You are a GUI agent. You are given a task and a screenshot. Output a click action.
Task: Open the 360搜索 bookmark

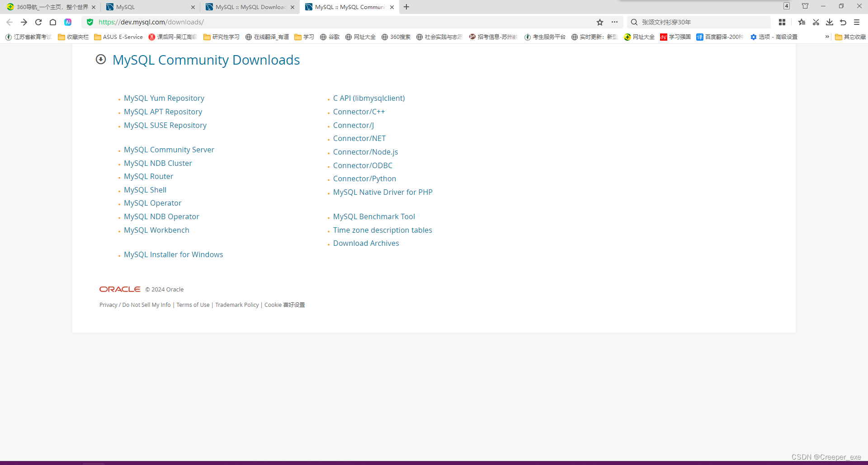[396, 37]
